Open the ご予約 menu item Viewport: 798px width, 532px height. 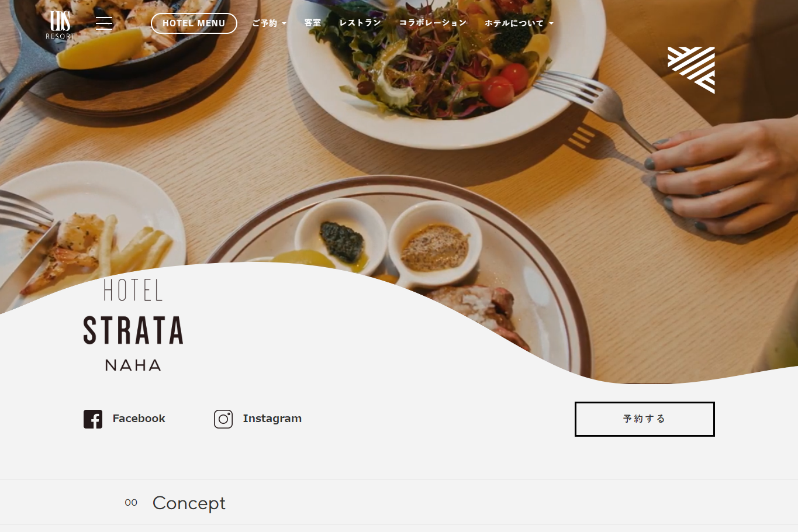tap(265, 23)
